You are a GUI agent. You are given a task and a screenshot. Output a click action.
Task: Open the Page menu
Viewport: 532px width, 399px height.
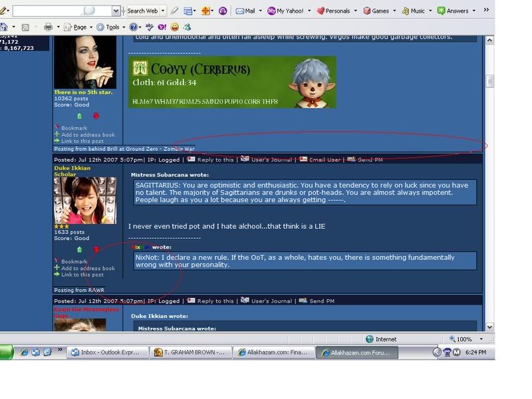point(78,27)
